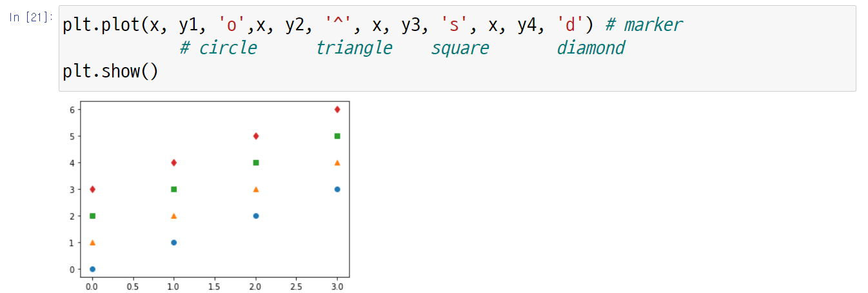The image size is (868, 293).
Task: Click the red diamond marker at y=6
Action: (x=337, y=109)
